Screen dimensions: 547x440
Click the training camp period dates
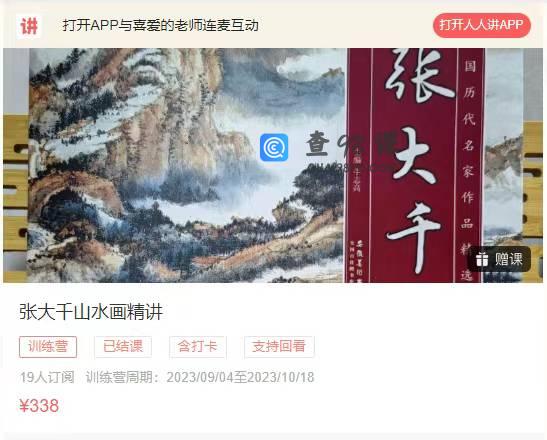tap(240, 377)
